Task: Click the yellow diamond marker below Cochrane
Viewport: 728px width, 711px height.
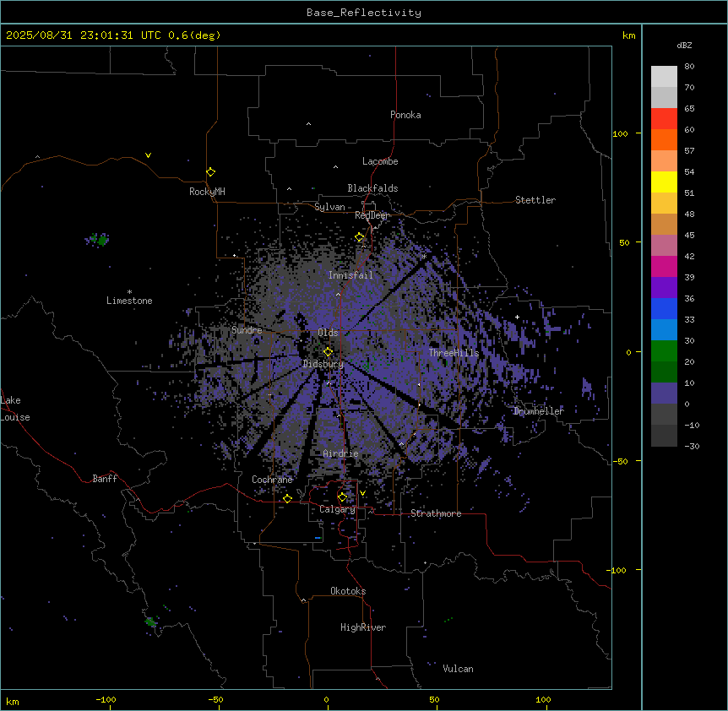Action: coord(287,498)
